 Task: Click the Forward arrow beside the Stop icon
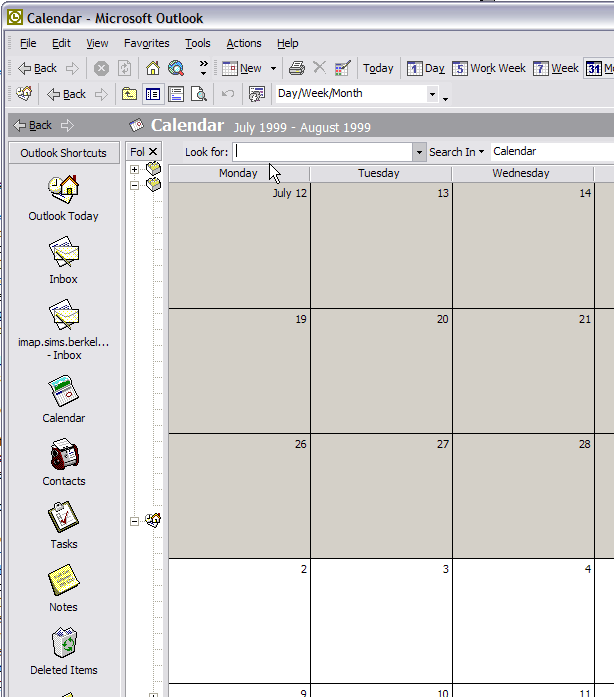point(72,68)
